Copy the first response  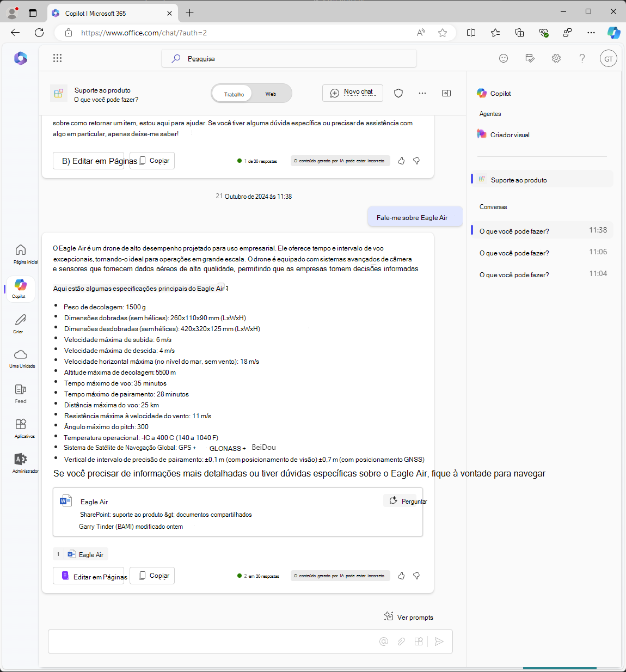click(x=152, y=161)
